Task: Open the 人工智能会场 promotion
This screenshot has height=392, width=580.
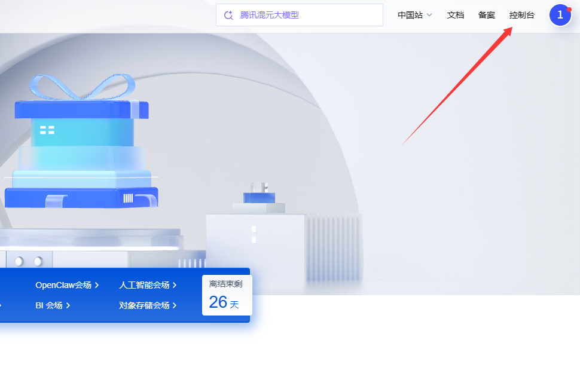Action: coord(145,285)
